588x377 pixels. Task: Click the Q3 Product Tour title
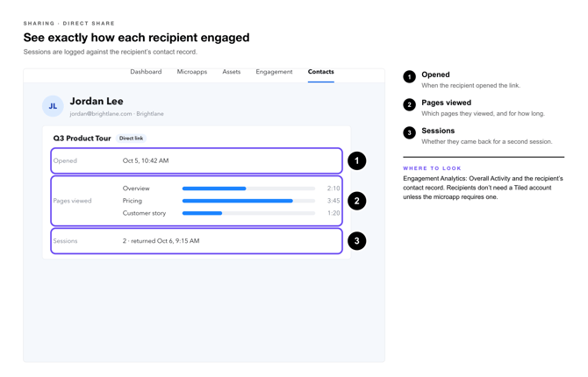pos(82,139)
